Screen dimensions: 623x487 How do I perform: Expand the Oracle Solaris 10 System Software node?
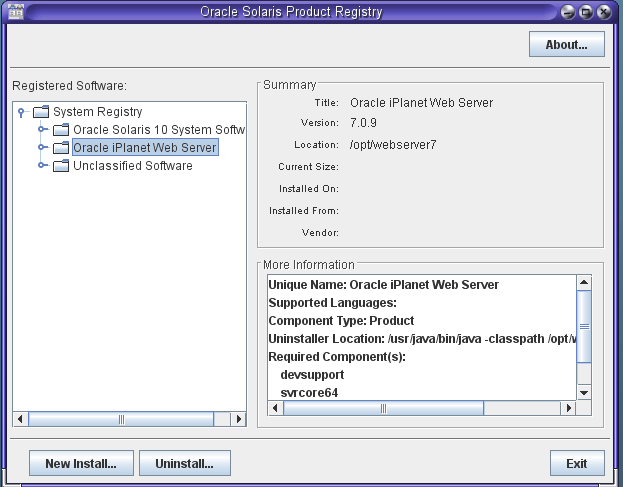(42, 130)
